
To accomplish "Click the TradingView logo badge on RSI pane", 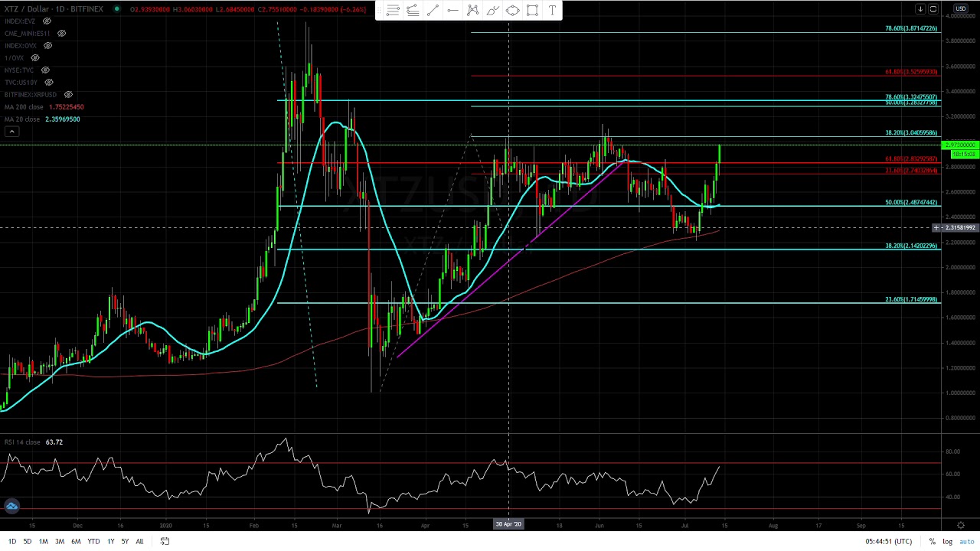I will coord(11,506).
